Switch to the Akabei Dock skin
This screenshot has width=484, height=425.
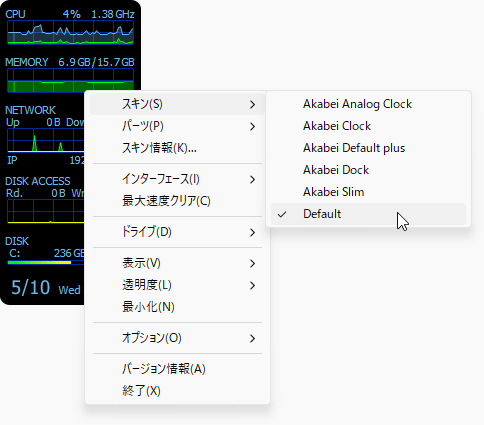368,170
